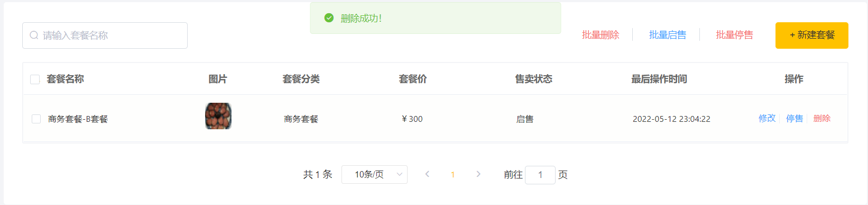The height and width of the screenshot is (205, 868).
Task: Go to previous page arrow
Action: (427, 174)
